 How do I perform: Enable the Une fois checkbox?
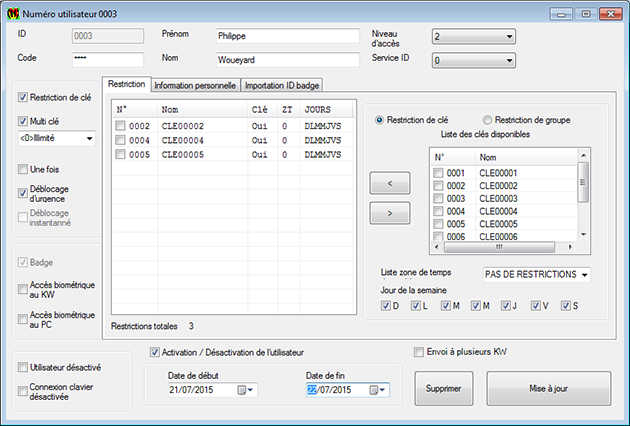[x=23, y=169]
